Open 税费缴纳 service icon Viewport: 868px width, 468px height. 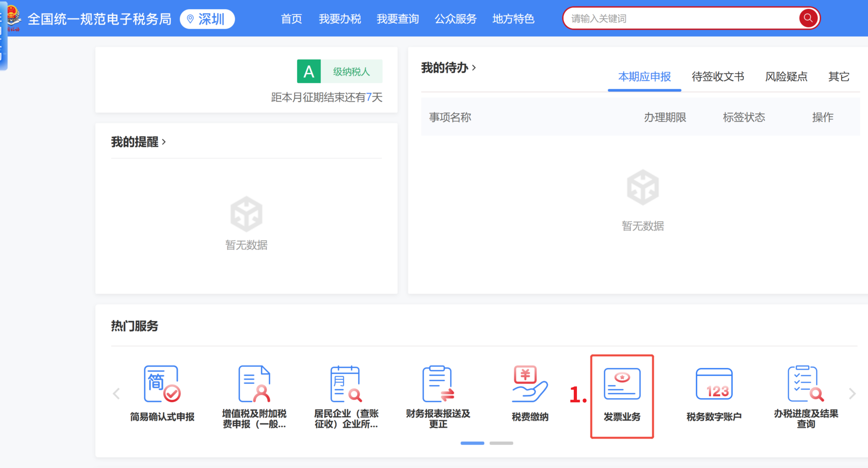[x=530, y=384]
